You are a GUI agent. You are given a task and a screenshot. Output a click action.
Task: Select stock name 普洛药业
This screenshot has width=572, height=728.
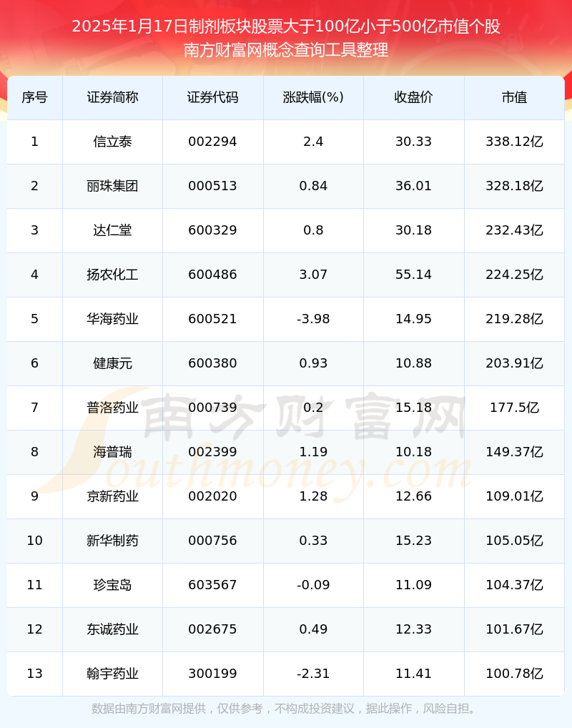(x=112, y=408)
